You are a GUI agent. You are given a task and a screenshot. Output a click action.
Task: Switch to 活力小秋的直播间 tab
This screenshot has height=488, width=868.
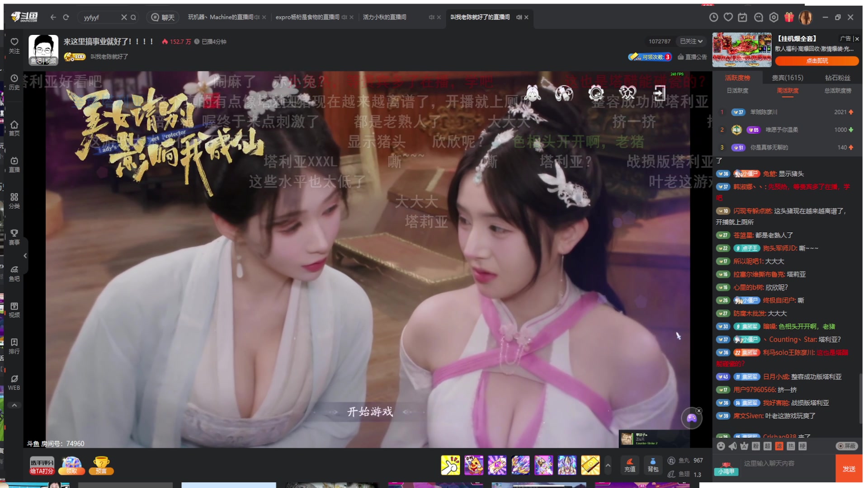click(x=384, y=17)
